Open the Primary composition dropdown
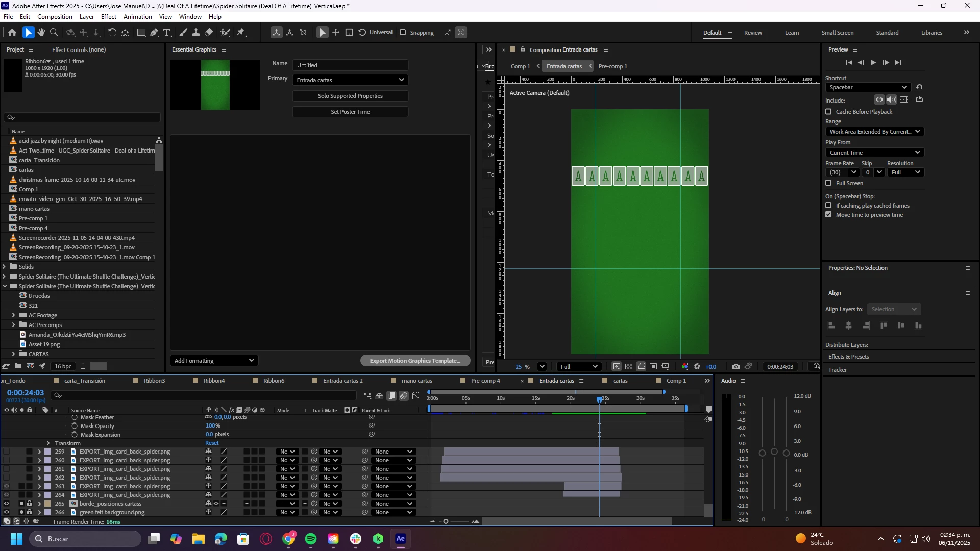980x551 pixels. (x=350, y=80)
